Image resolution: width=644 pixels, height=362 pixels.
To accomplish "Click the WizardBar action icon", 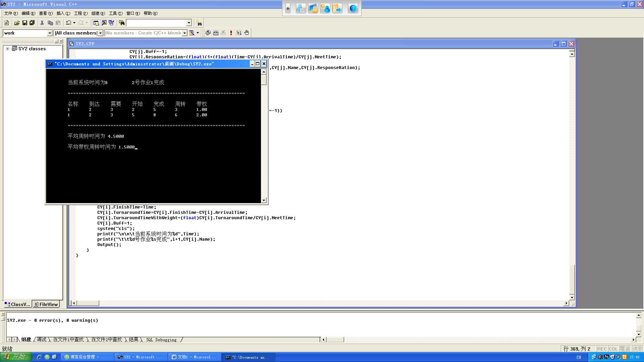I will 192,33.
